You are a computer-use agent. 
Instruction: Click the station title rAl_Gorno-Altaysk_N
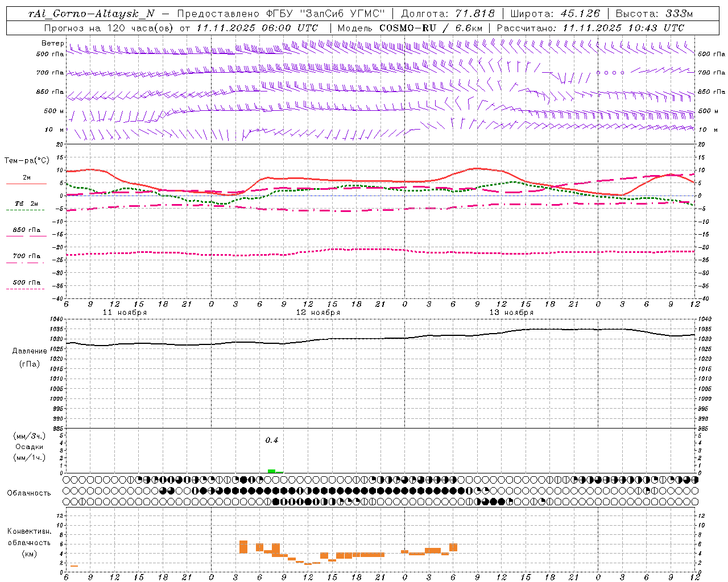coord(92,14)
